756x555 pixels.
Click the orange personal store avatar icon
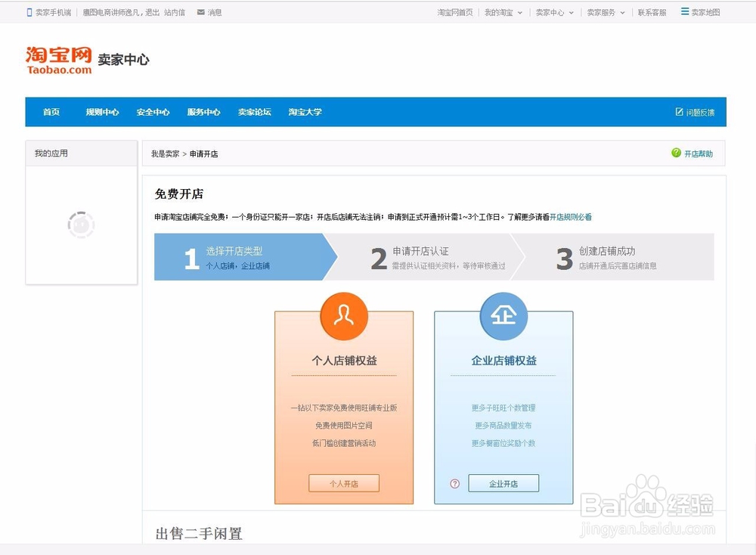coord(344,316)
